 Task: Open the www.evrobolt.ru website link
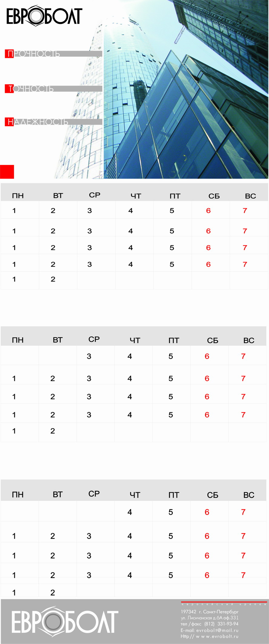coord(217,636)
